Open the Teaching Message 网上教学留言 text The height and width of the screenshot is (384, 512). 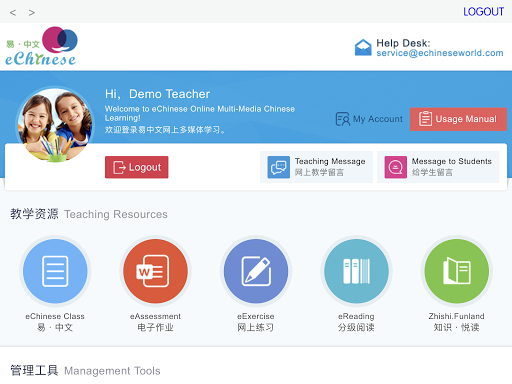point(330,167)
